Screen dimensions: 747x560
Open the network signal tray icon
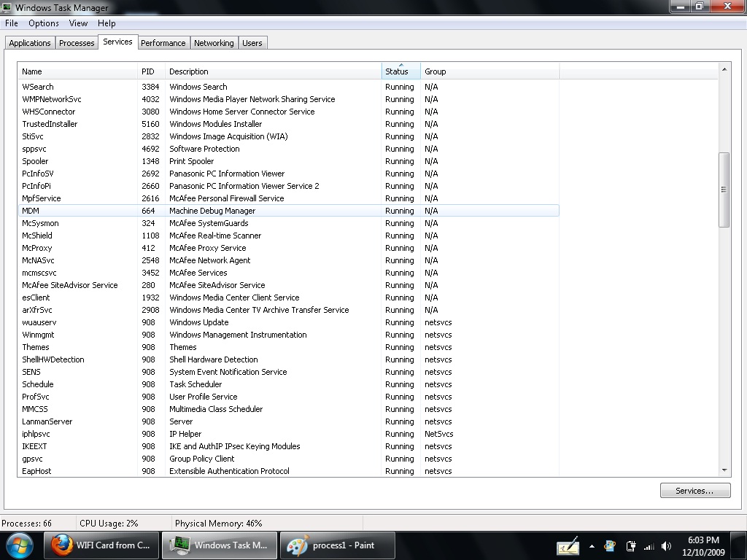coord(649,547)
